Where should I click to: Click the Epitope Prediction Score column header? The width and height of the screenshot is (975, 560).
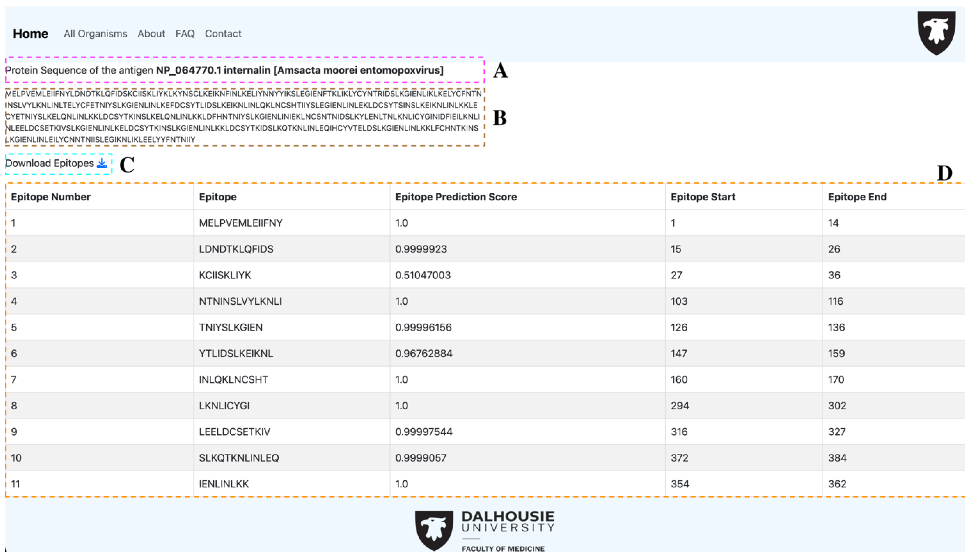click(x=456, y=197)
